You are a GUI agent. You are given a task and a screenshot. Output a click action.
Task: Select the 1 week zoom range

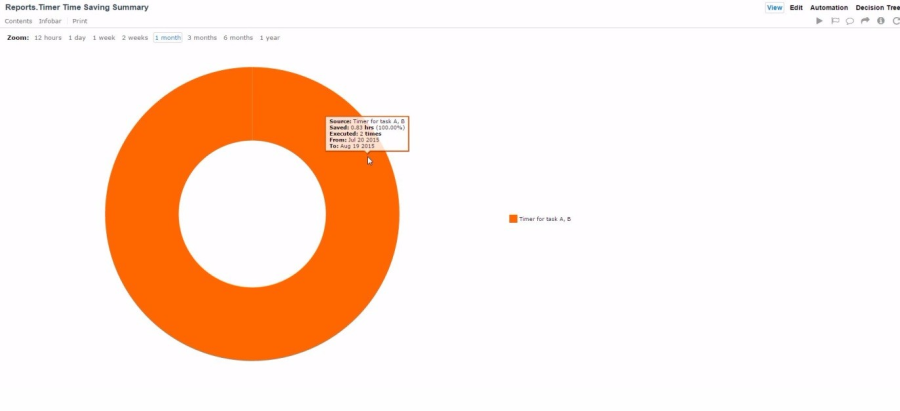pos(104,38)
